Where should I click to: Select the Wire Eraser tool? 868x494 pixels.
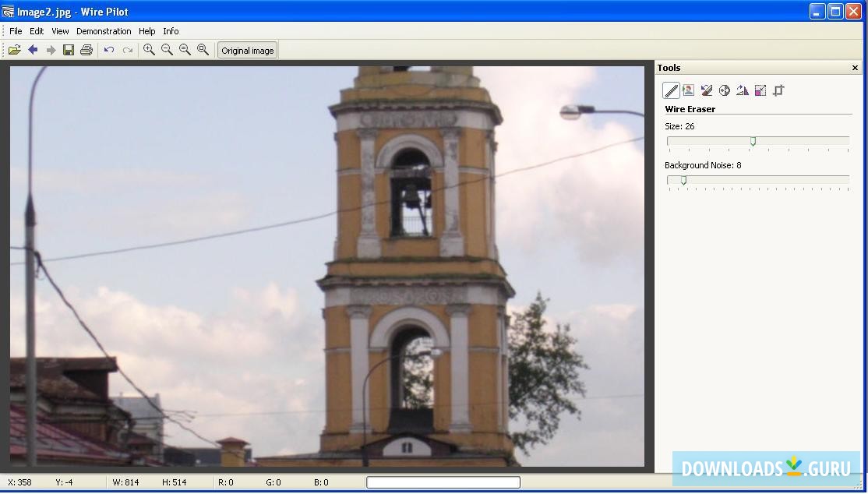(x=671, y=90)
